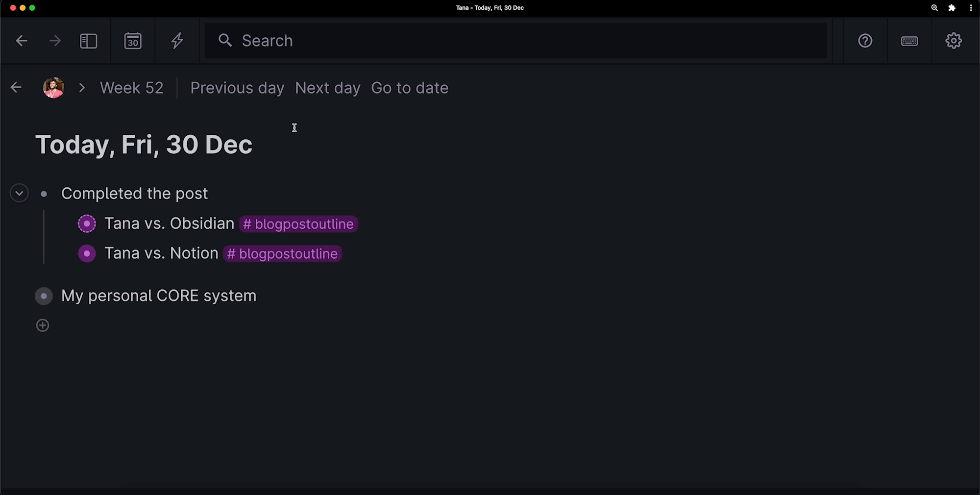Image resolution: width=980 pixels, height=495 pixels.
Task: Go to Next day
Action: coord(327,88)
